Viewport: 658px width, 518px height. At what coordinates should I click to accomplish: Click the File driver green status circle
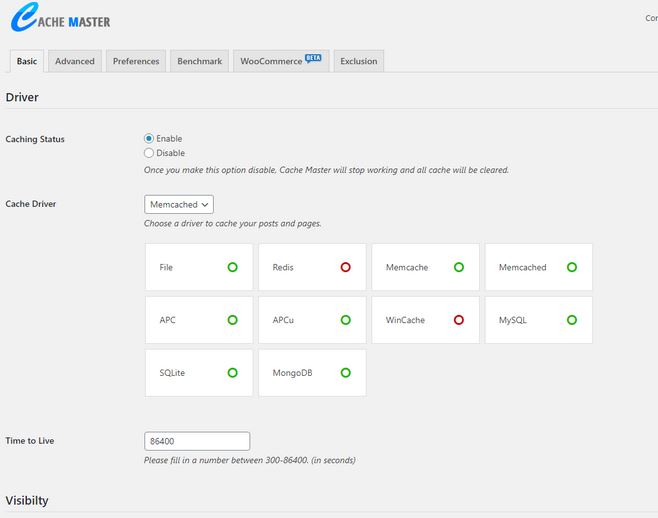232,267
